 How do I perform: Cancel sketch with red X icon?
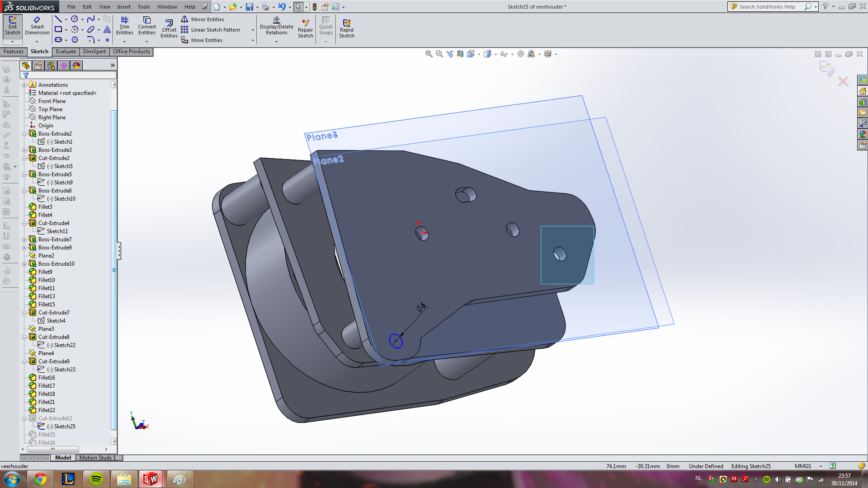[x=843, y=81]
